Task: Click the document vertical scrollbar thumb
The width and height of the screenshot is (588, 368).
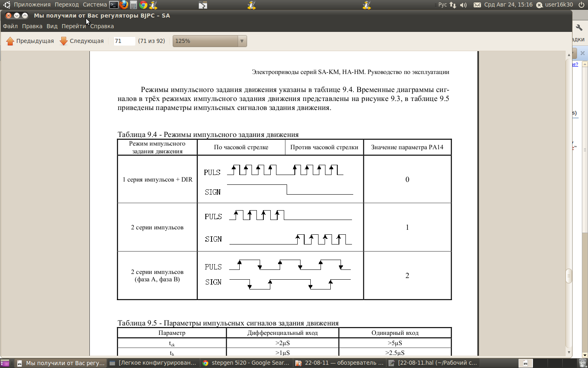Action: click(569, 276)
